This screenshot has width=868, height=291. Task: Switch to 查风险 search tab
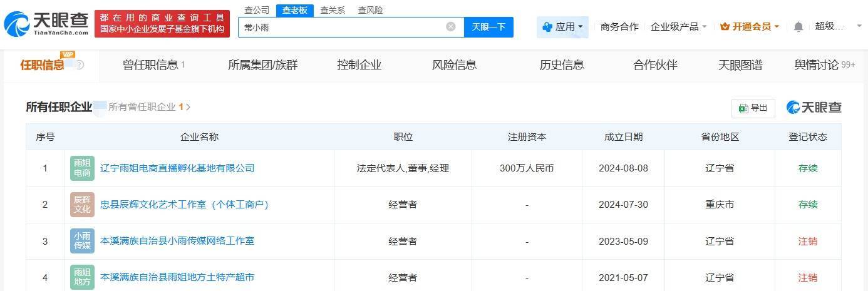click(x=371, y=10)
